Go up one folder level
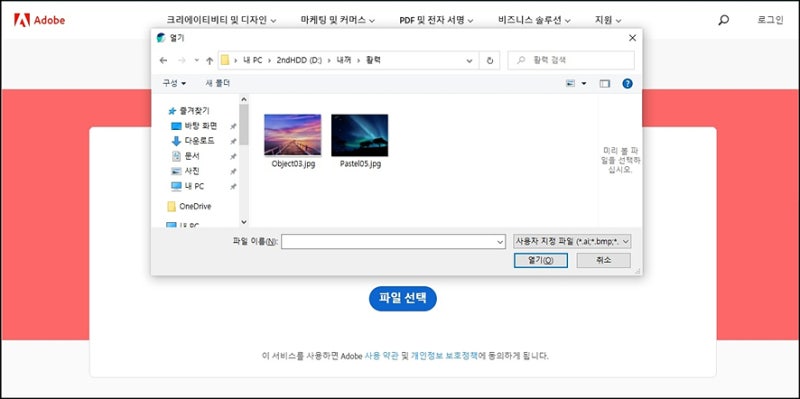The image size is (800, 399). tap(209, 60)
